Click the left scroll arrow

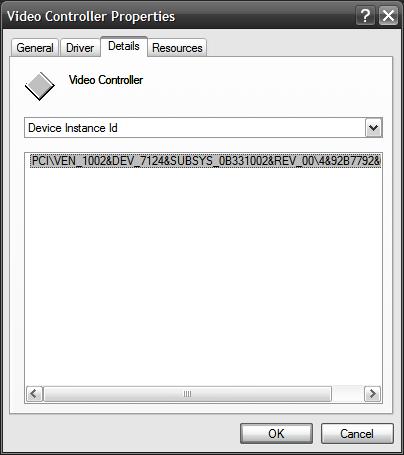[x=34, y=394]
